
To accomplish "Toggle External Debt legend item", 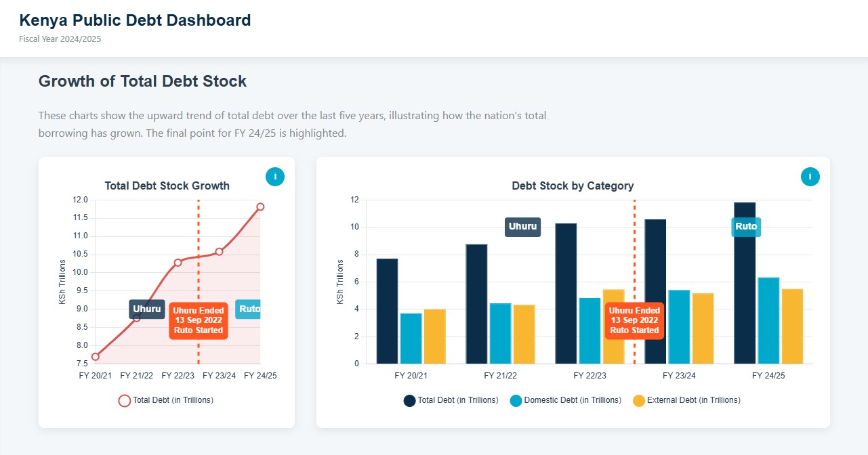I will click(686, 400).
